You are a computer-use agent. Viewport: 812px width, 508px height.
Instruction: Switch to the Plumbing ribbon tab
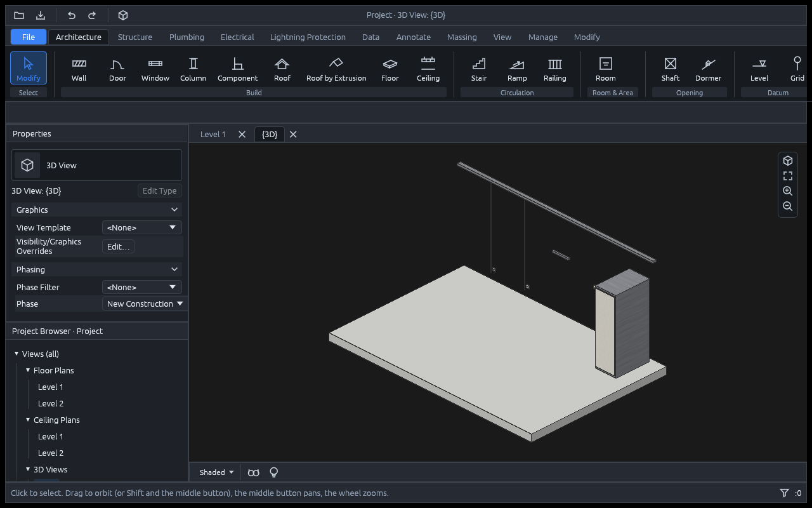tap(187, 37)
